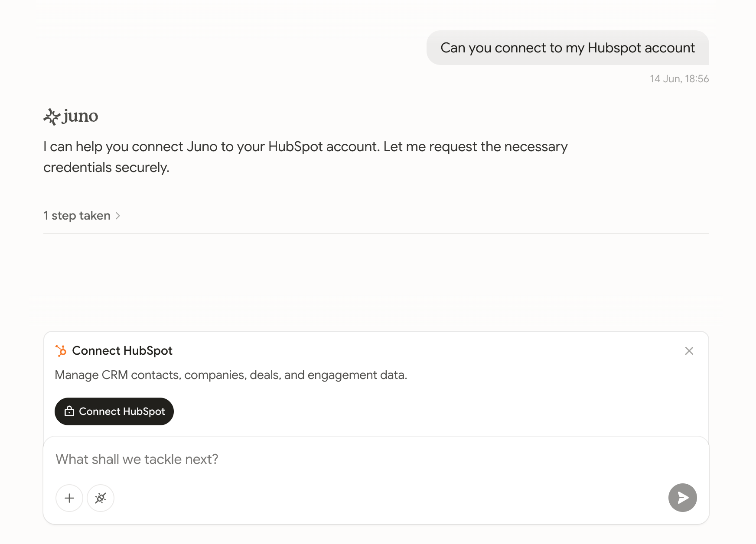Viewport: 756px width, 544px height.
Task: Click the divider line under "1 step taken"
Action: pos(376,233)
